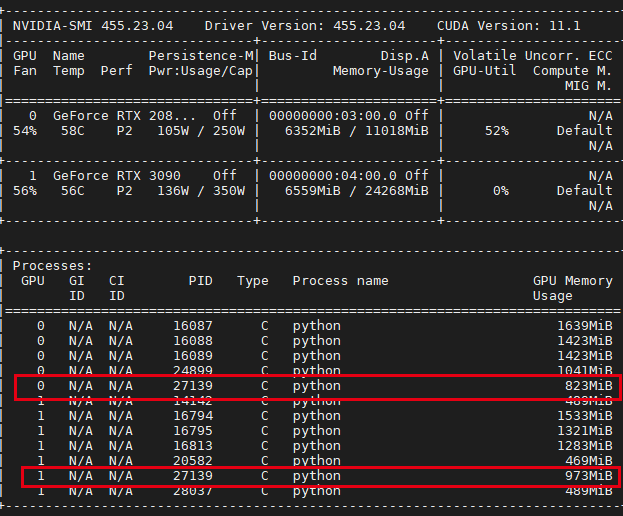Click the CI ID column header
Screen dimensions: 623x516
[x=117, y=288]
